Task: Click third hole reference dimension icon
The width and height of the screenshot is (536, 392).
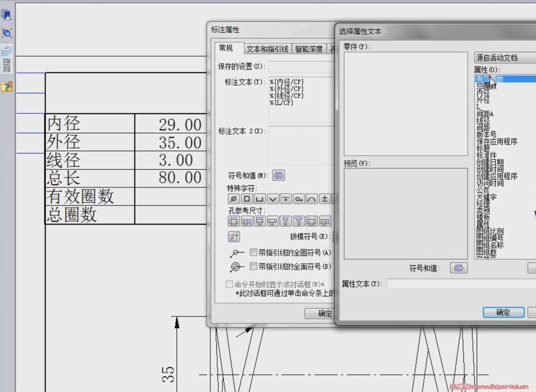Action: click(260, 222)
